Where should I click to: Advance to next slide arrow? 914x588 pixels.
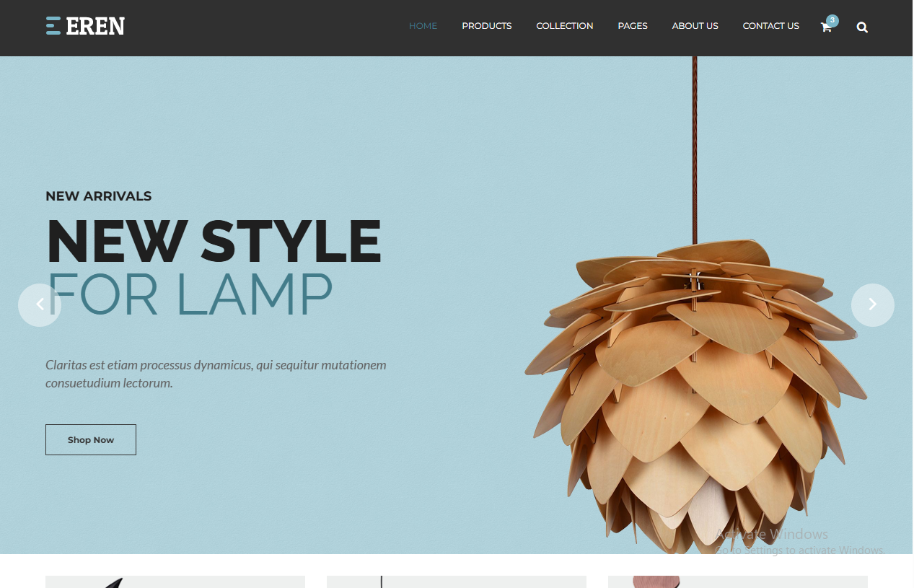click(x=873, y=304)
